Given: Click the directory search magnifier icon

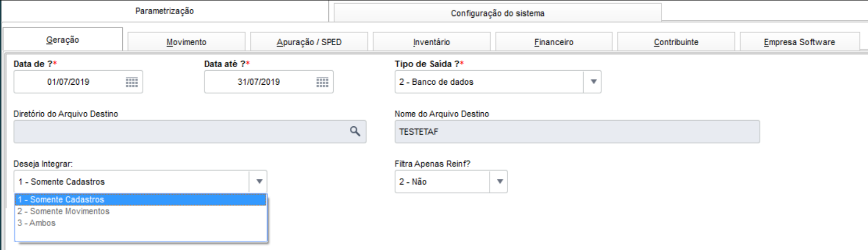Looking at the screenshot, I should tap(355, 131).
